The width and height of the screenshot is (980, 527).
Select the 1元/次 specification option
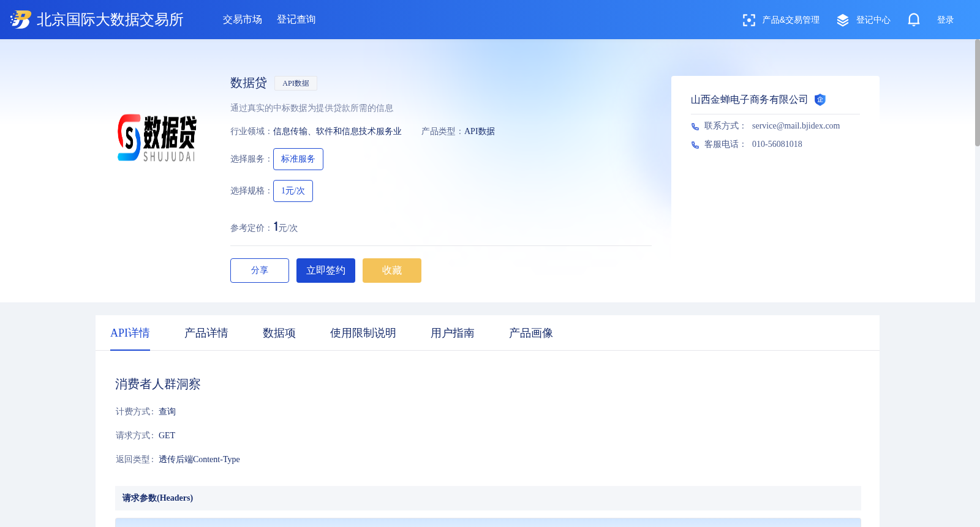click(293, 191)
